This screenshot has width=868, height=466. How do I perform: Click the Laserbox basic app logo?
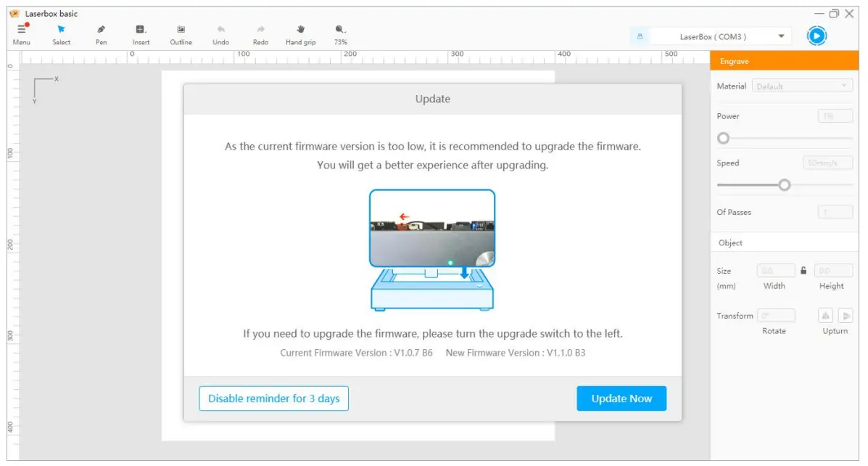[x=15, y=13]
